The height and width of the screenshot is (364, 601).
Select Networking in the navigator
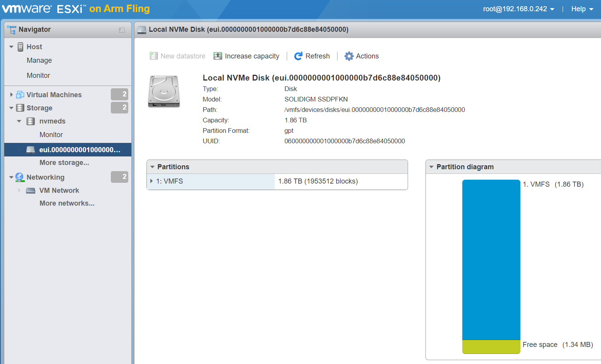coord(45,177)
